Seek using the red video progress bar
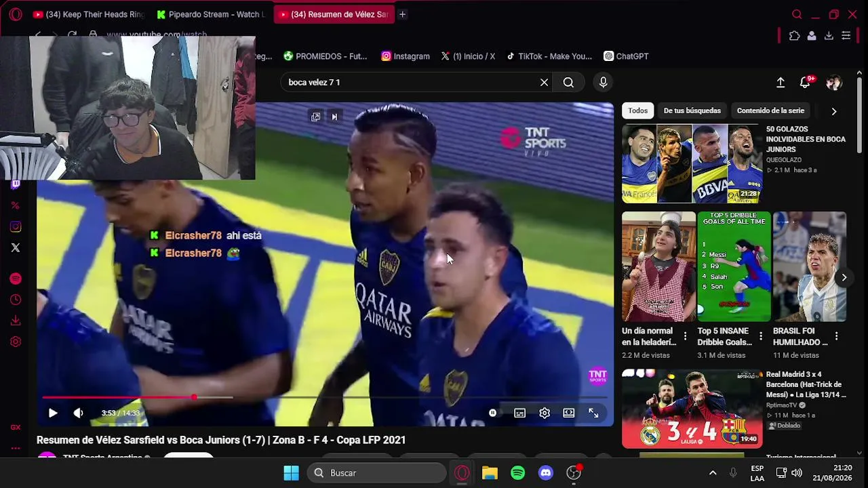 [324, 397]
